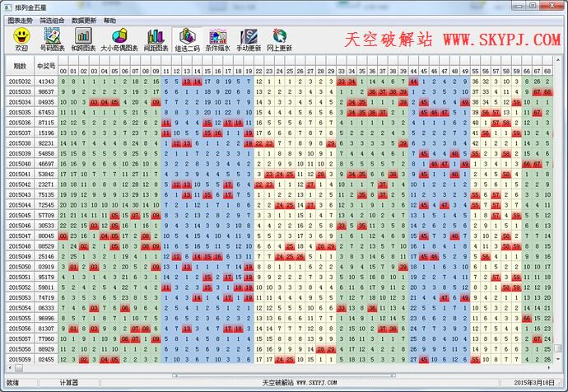The width and height of the screenshot is (568, 392).
Task: Open the 筛选组合 menu
Action: (x=51, y=20)
